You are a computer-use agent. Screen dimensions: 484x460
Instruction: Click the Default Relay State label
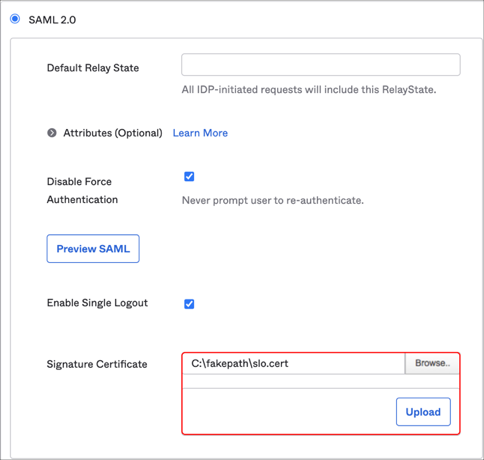pos(93,68)
